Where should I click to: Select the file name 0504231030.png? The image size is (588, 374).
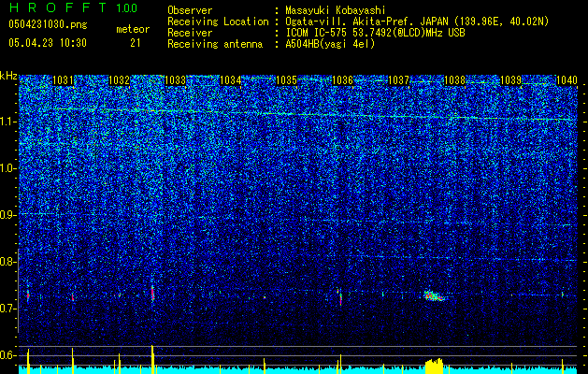pos(48,25)
